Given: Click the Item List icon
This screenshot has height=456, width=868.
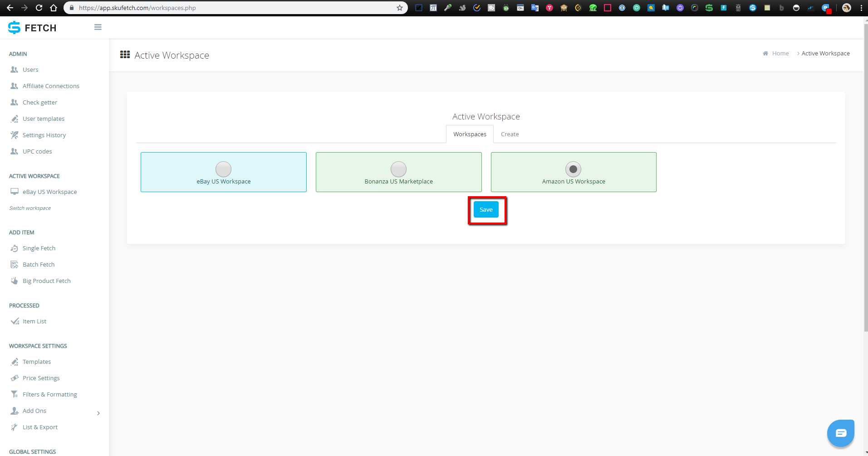Looking at the screenshot, I should point(15,321).
